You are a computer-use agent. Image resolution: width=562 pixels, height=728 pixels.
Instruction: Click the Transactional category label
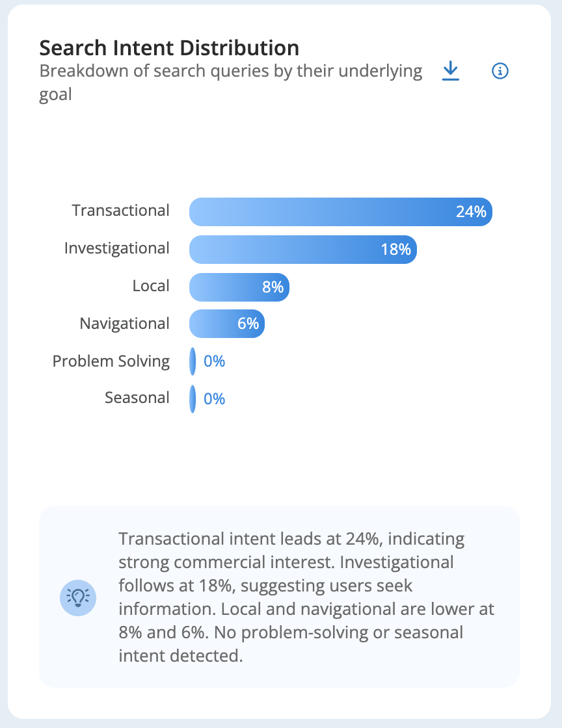(120, 211)
